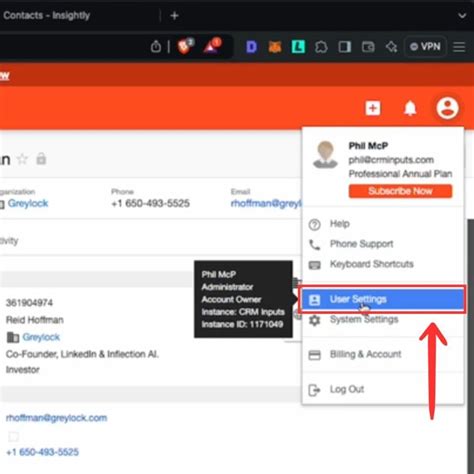Open the Greylock link in details section

(41, 337)
